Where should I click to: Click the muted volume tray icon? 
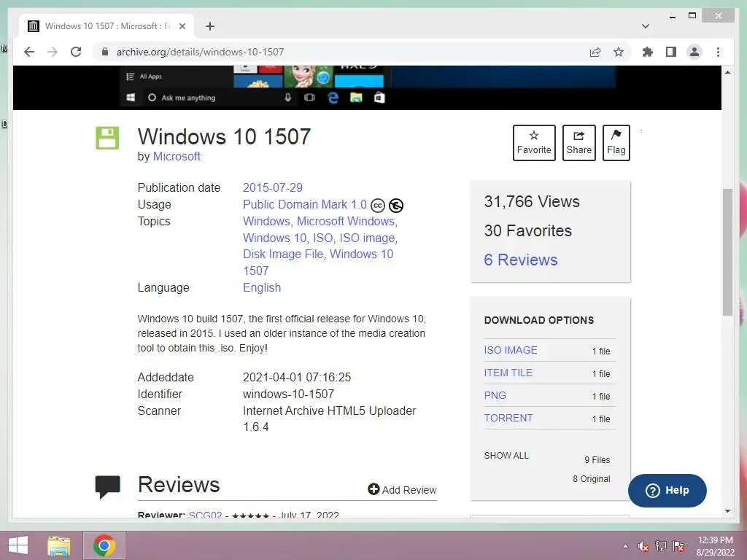pyautogui.click(x=643, y=546)
